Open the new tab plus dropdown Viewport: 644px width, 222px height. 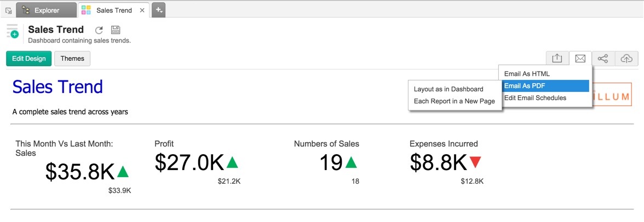click(158, 10)
